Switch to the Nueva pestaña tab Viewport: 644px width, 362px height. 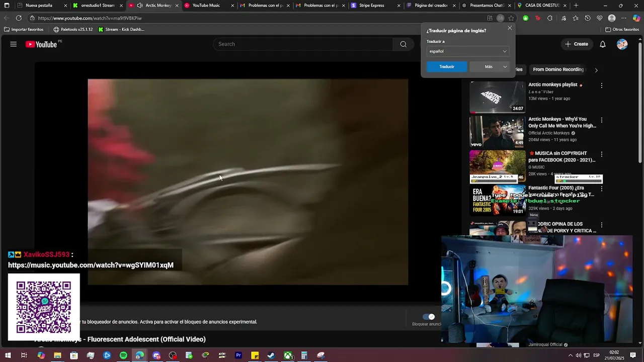click(42, 6)
